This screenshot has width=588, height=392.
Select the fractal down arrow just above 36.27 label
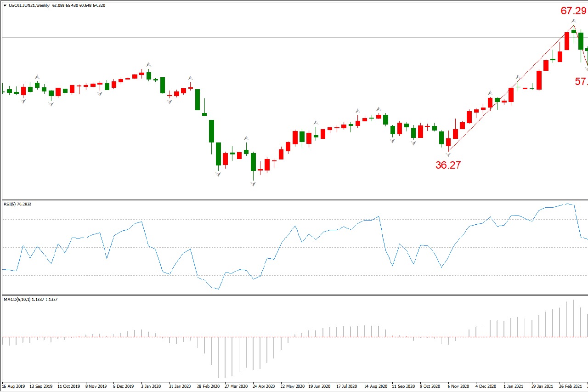tap(448, 155)
